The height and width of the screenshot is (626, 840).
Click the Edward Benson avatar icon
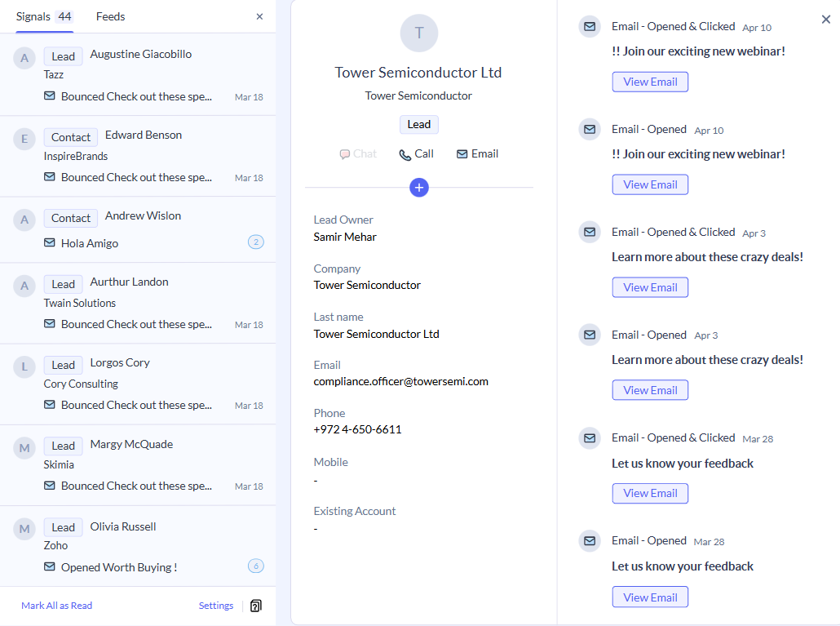click(24, 139)
